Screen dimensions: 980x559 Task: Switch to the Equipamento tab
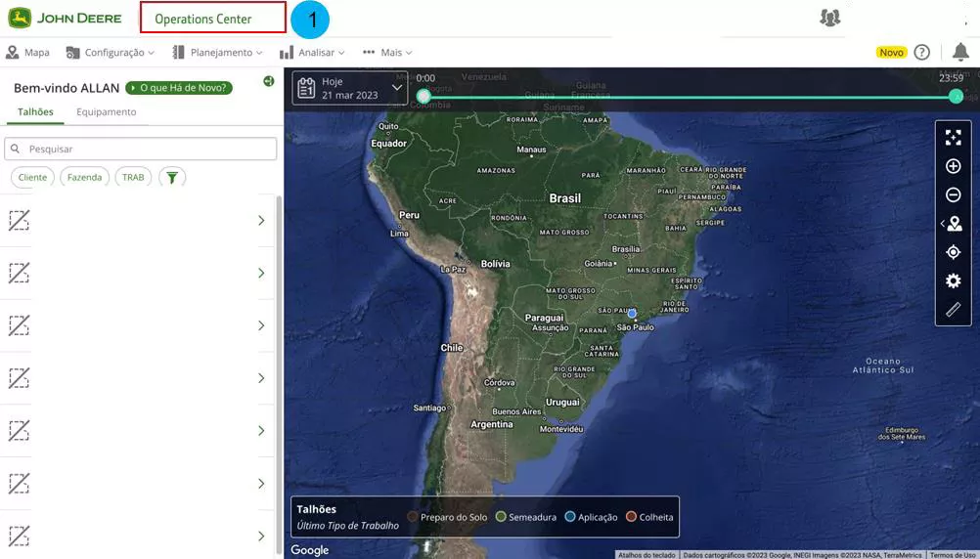107,111
